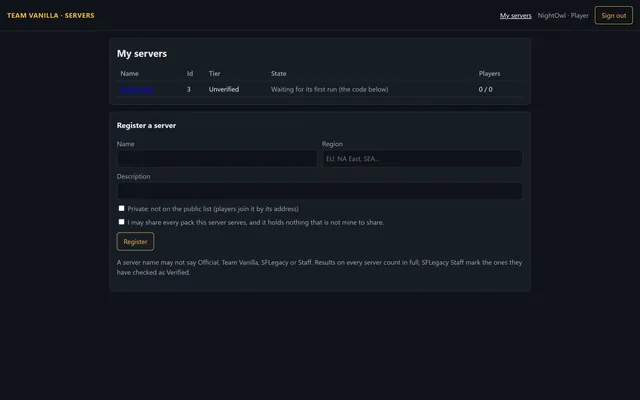The width and height of the screenshot is (640, 400).
Task: Click the NightOwl · Player account label
Action: [x=563, y=16]
